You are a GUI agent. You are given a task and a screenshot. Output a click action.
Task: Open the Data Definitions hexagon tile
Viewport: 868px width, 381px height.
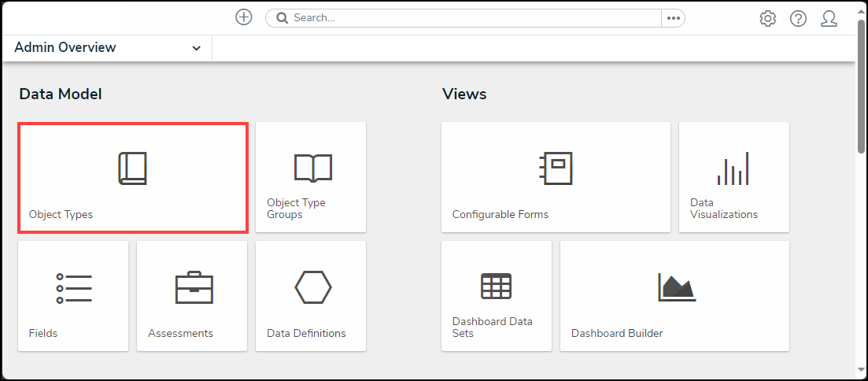coord(311,296)
